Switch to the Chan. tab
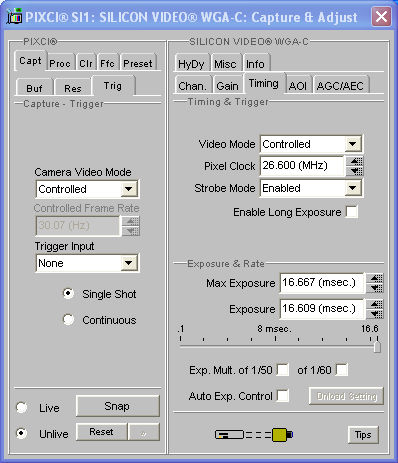This screenshot has height=463, width=398. 192,86
